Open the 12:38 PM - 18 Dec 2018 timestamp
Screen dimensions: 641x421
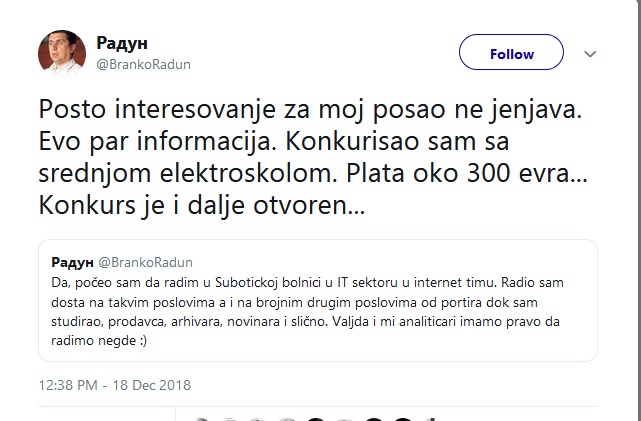pyautogui.click(x=114, y=384)
